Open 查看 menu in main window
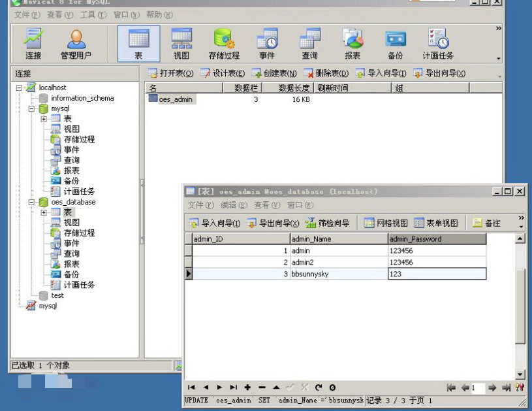Image resolution: width=532 pixels, height=411 pixels. click(x=60, y=15)
